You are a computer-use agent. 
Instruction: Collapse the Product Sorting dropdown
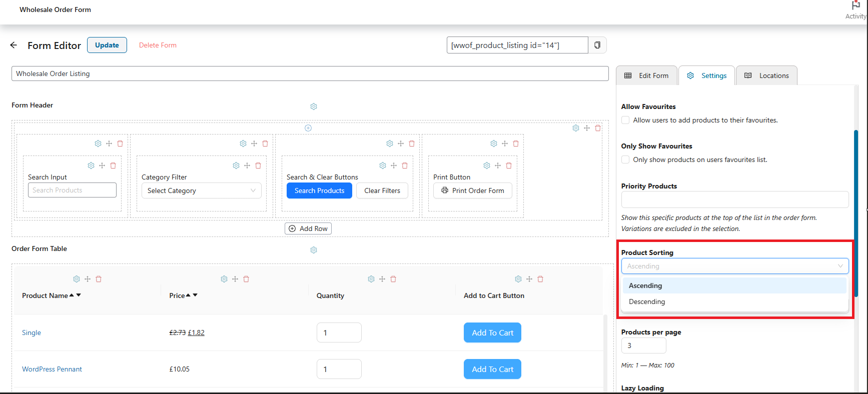735,266
